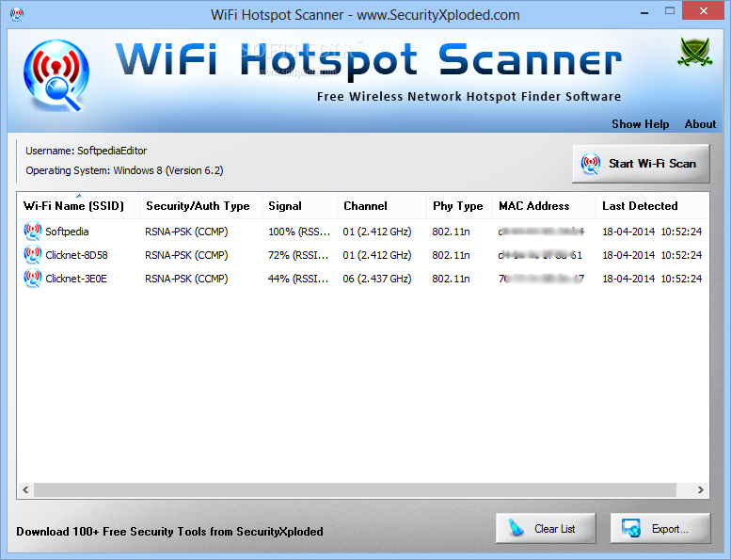Image resolution: width=731 pixels, height=560 pixels.
Task: Click Clicknet-3E0E's last detected timestamp
Action: pos(652,279)
